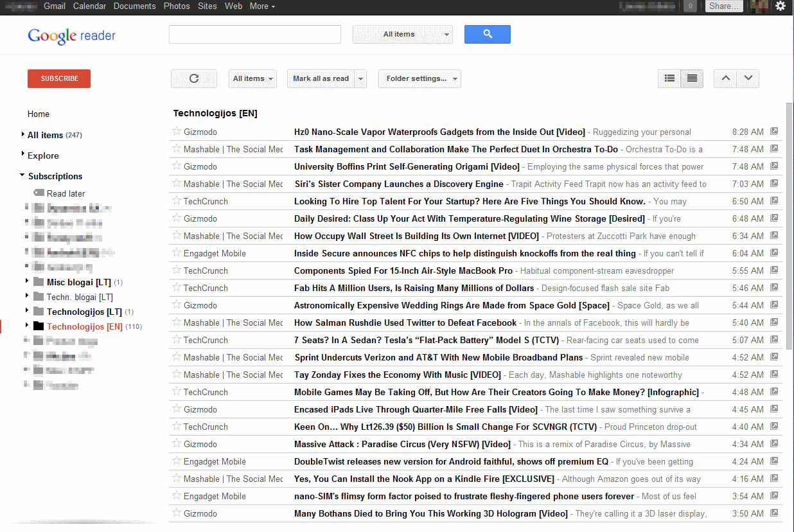Open Mobile Games May Be Taking Off article
The width and height of the screenshot is (794, 532).
(x=497, y=392)
